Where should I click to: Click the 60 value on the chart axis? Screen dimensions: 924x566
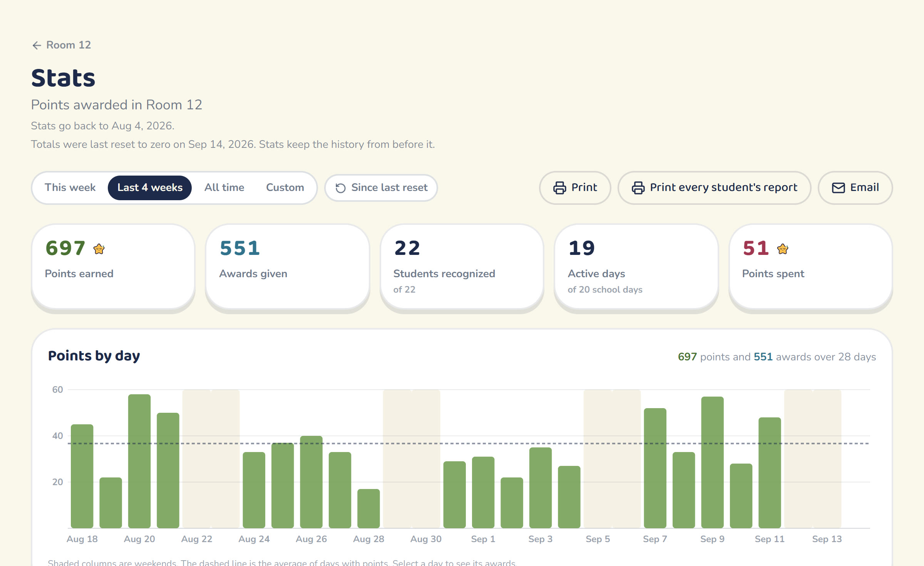click(58, 390)
